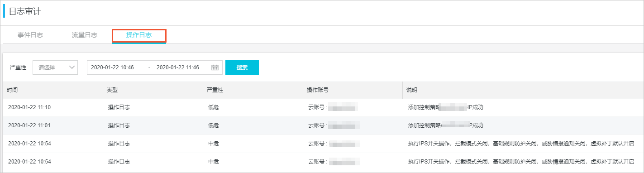The height and width of the screenshot is (173, 644).
Task: Select the log row at 2020-01-22 11:01
Action: click(x=323, y=125)
